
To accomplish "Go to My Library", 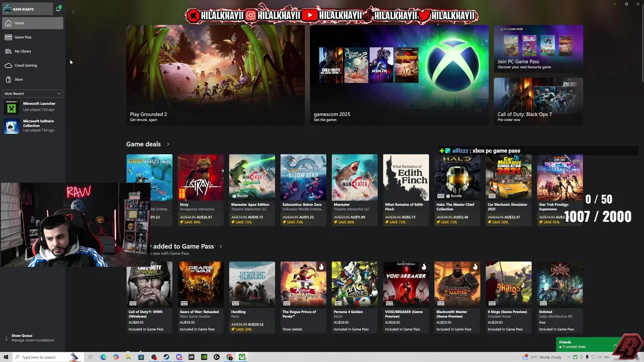I will pos(32,51).
